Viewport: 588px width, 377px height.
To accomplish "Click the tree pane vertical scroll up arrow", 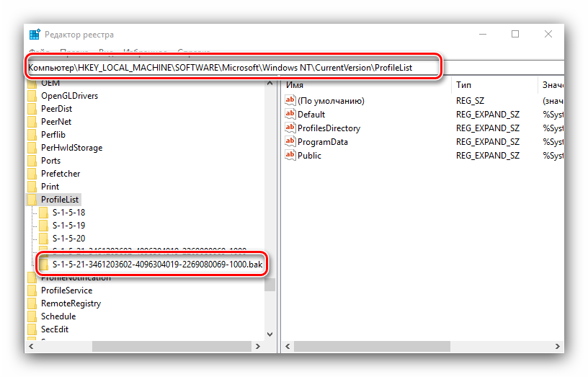I will (269, 84).
